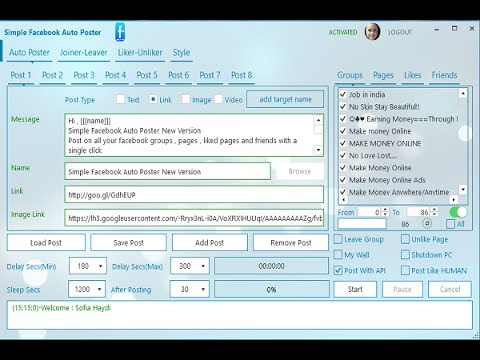The width and height of the screenshot is (480, 360).
Task: Click Save Post button
Action: pyautogui.click(x=128, y=242)
